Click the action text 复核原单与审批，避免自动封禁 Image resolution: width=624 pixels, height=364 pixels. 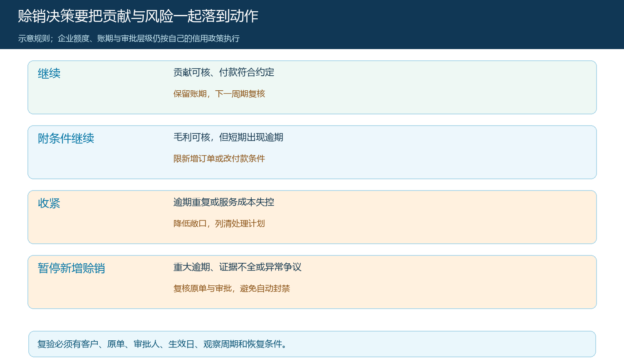(232, 289)
